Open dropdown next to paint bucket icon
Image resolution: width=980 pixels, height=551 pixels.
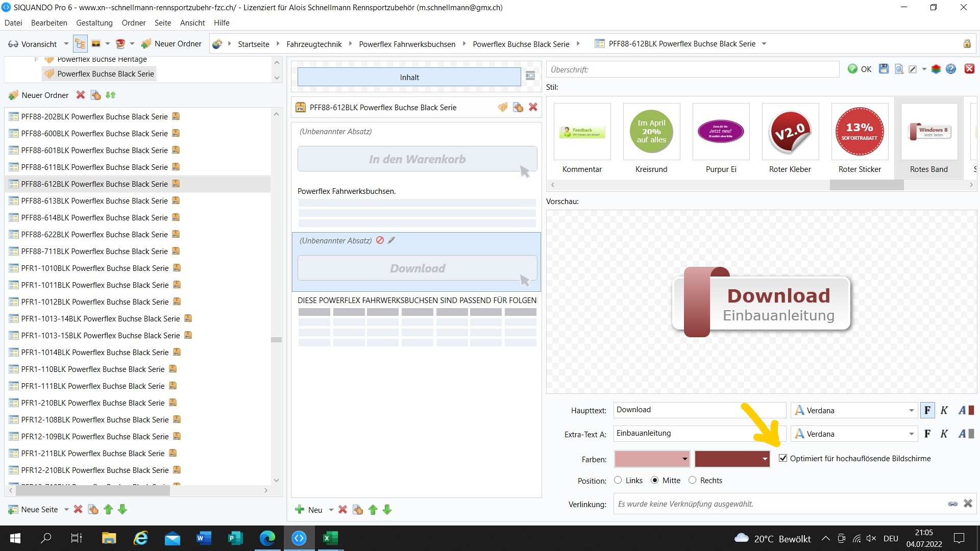click(x=132, y=44)
